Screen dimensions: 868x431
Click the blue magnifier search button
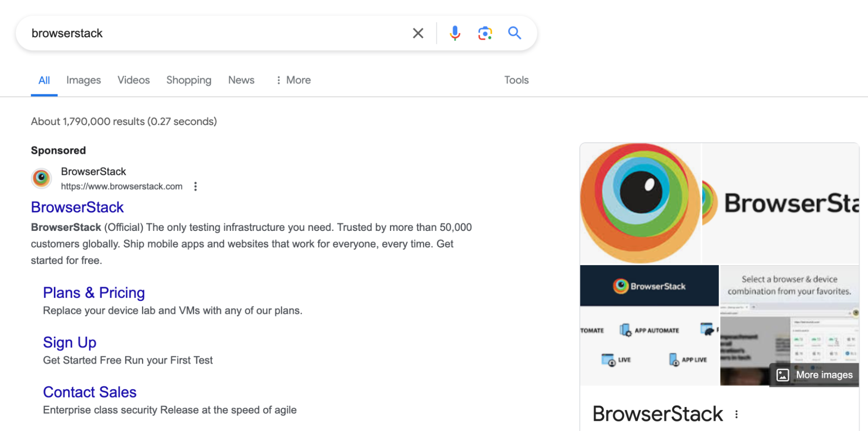[515, 33]
